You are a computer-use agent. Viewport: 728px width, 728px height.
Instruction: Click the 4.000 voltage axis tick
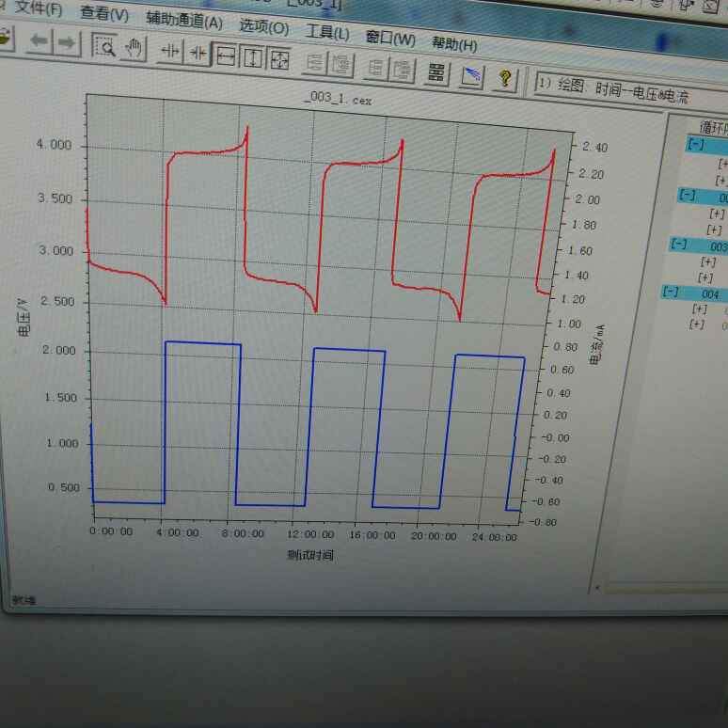(x=55, y=145)
